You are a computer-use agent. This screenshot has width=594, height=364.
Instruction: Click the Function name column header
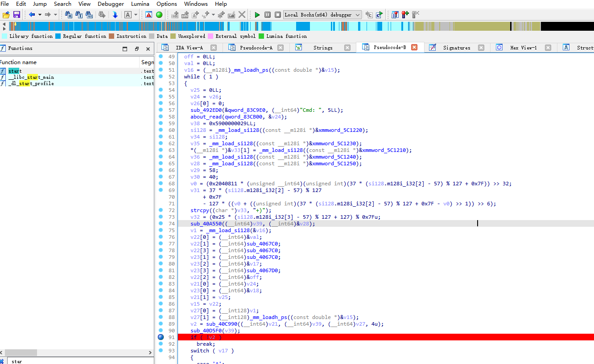pyautogui.click(x=70, y=62)
